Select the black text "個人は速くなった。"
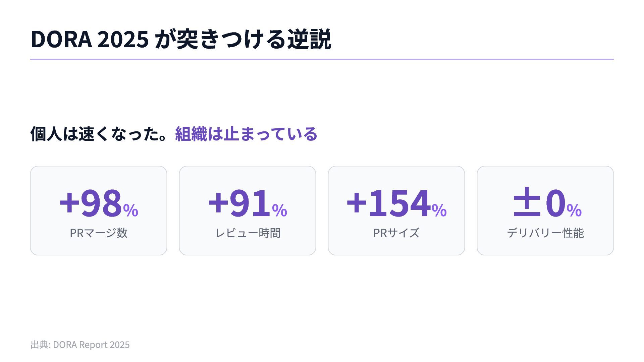Screen dimensions: 644x362 tap(99, 134)
